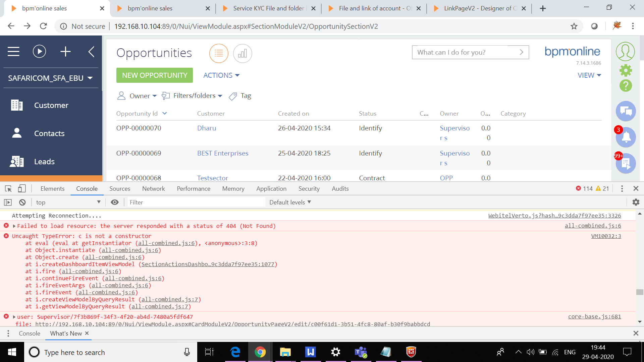Switch to the Elements tab

pos(52,189)
